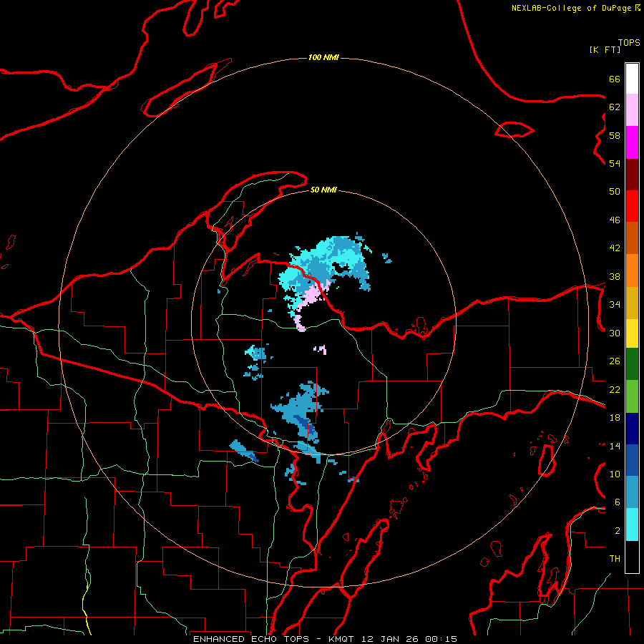Click the black TH threshold swatch
The height and width of the screenshot is (644, 644).
[632, 557]
